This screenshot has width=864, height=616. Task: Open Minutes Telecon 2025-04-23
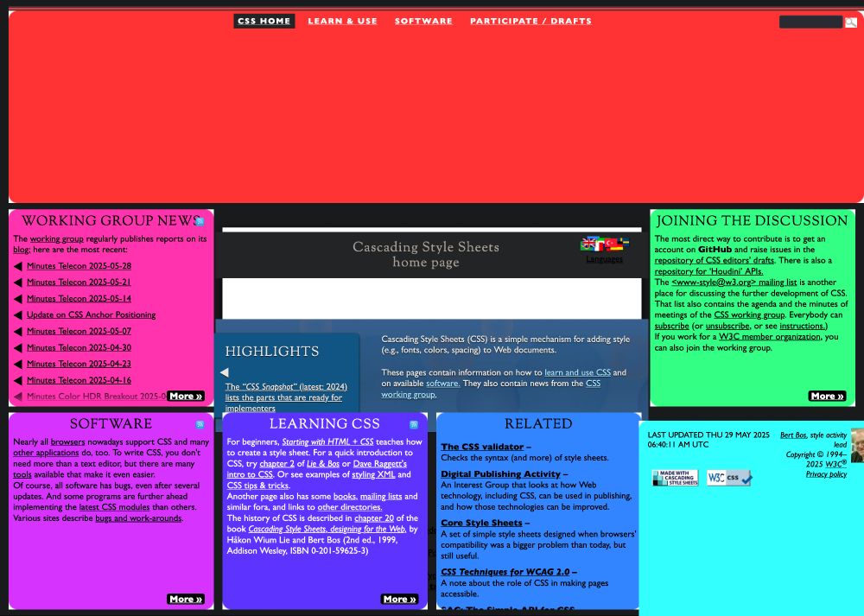click(79, 365)
